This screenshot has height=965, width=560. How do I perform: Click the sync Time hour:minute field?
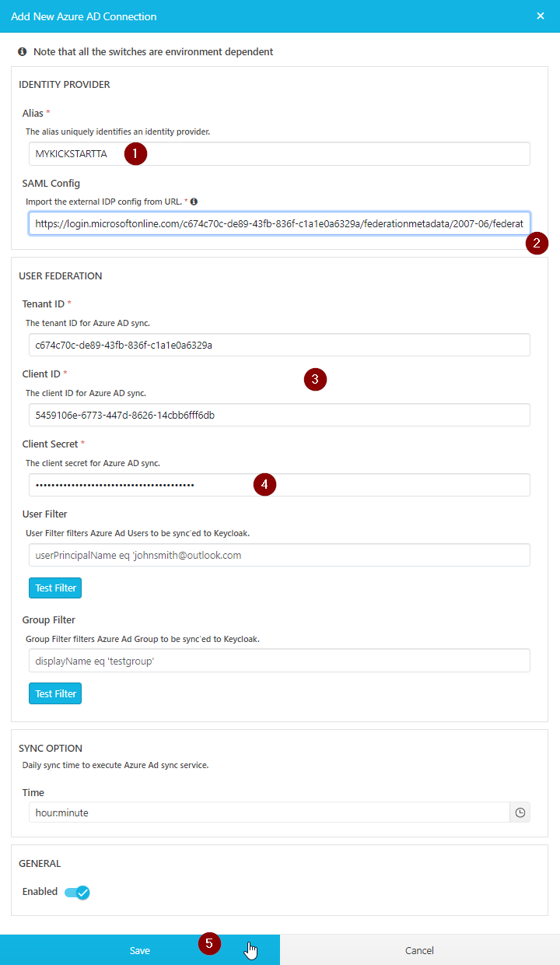(268, 812)
